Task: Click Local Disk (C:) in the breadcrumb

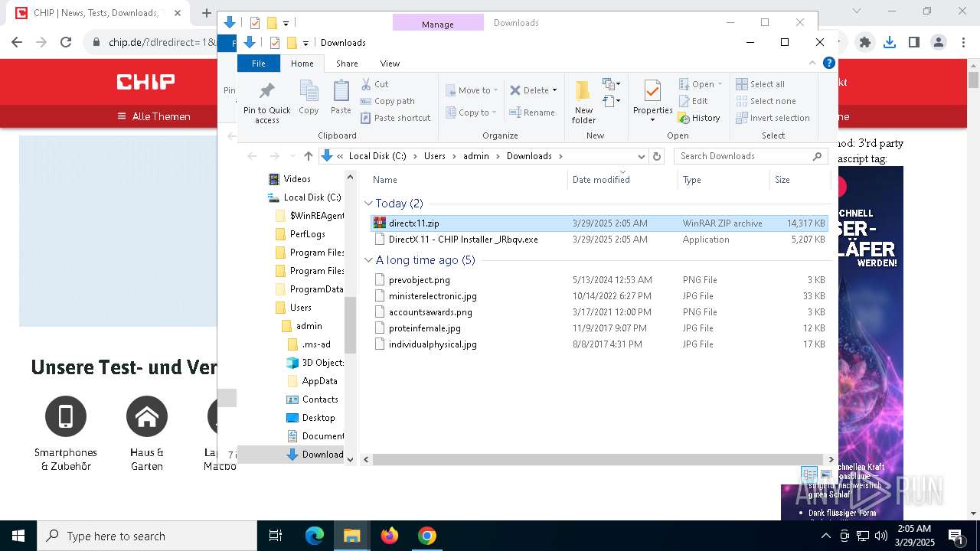Action: coord(377,156)
